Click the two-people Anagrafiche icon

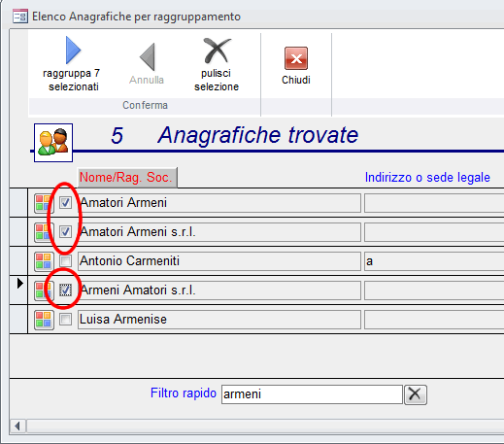point(53,143)
